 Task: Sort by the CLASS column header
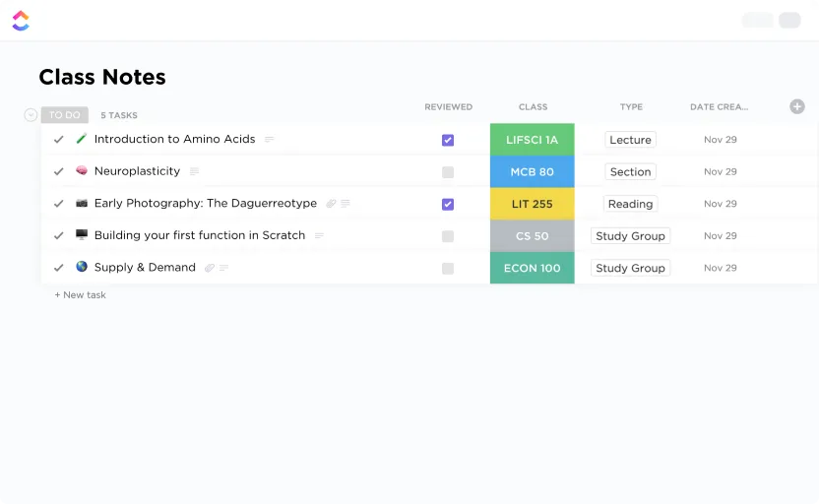(x=533, y=107)
